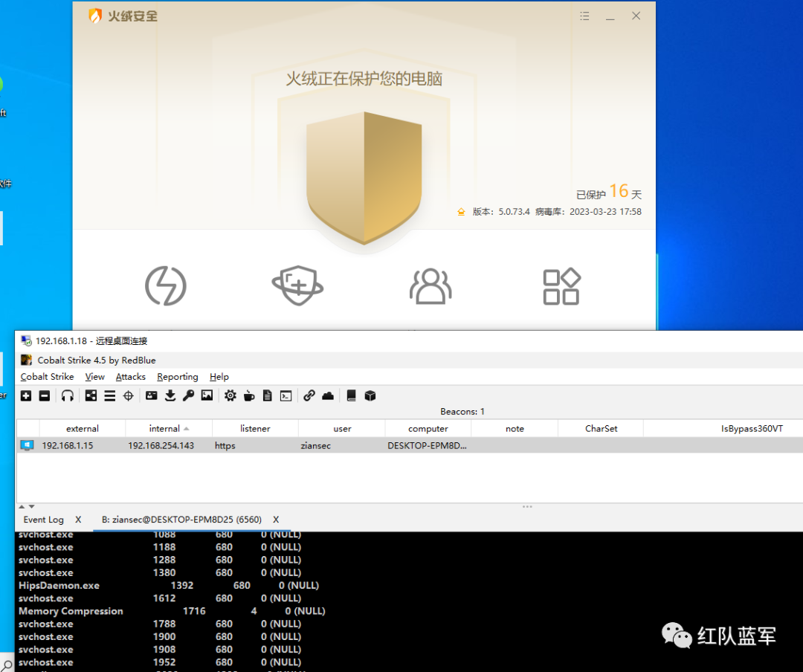Image resolution: width=803 pixels, height=672 pixels.
Task: Click Huorong version 5.0.73.4 text
Action: click(x=501, y=212)
